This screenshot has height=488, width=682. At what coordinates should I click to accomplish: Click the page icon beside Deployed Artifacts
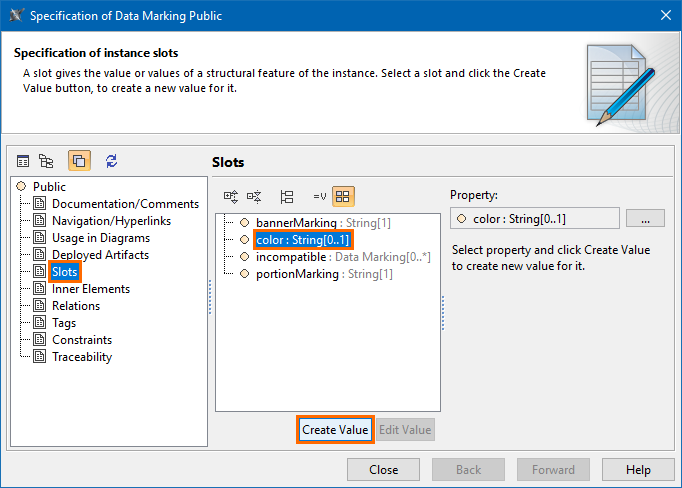click(40, 254)
